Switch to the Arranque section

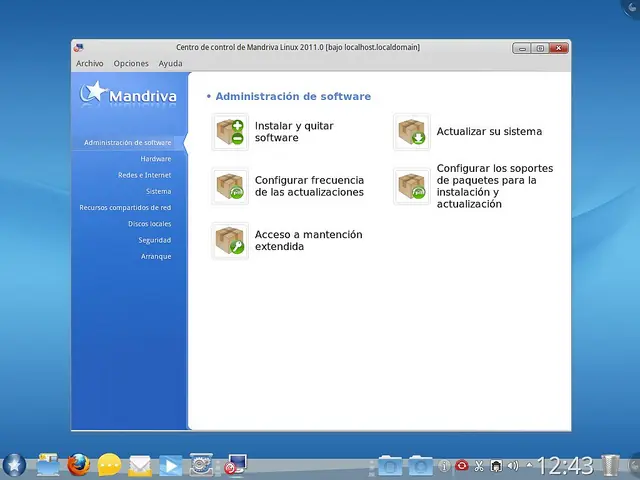pyautogui.click(x=156, y=257)
